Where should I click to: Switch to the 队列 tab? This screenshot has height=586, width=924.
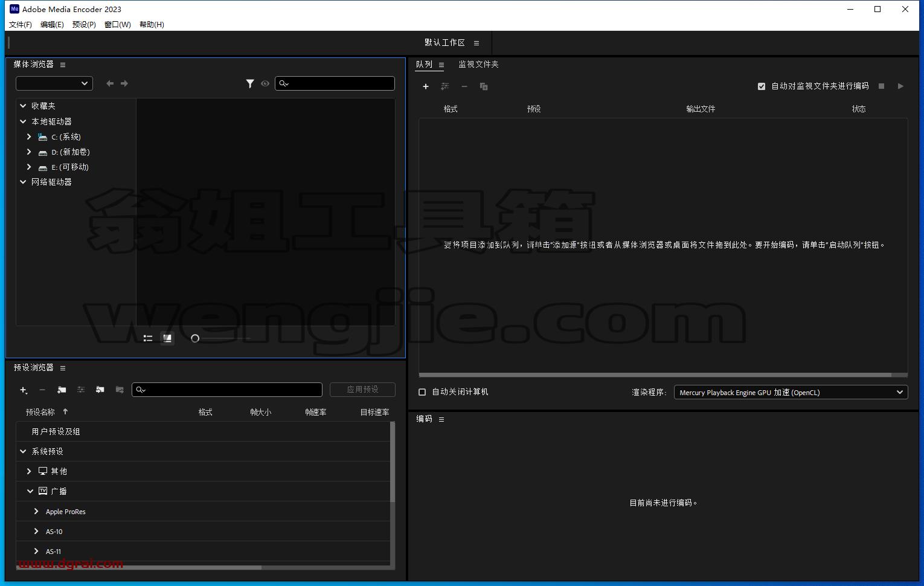click(x=424, y=64)
